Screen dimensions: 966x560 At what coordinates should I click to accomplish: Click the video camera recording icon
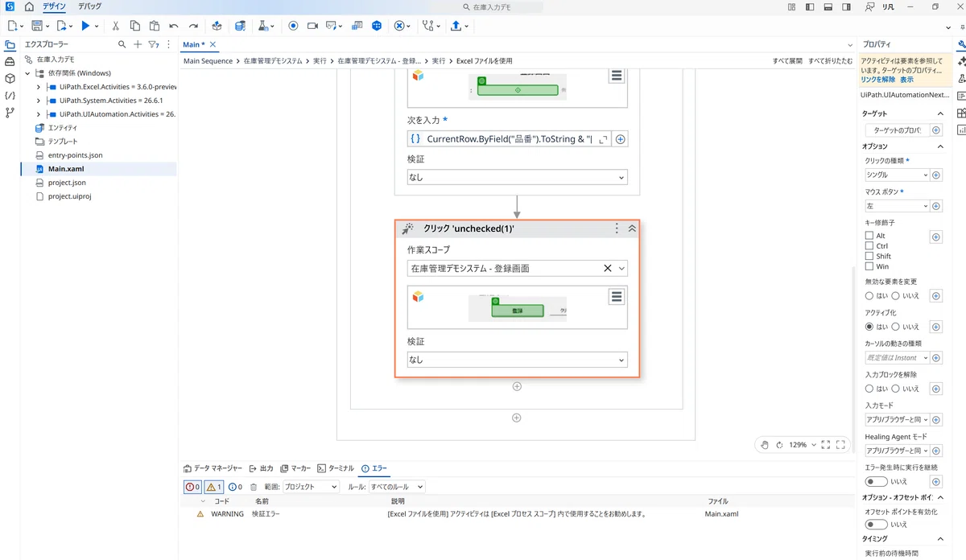coord(312,26)
